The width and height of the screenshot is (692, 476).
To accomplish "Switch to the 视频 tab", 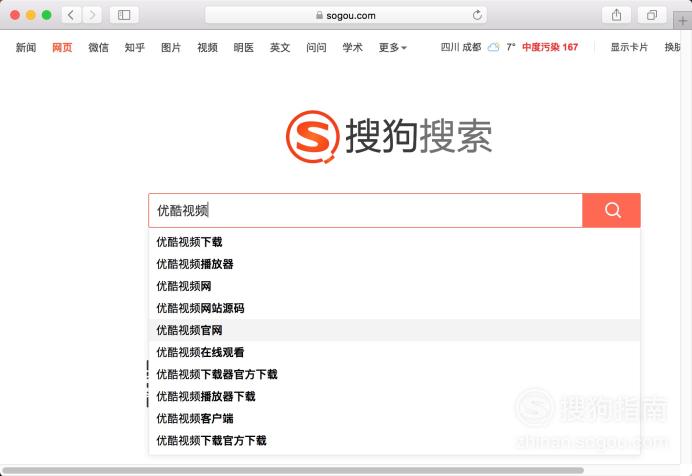I will [x=207, y=47].
